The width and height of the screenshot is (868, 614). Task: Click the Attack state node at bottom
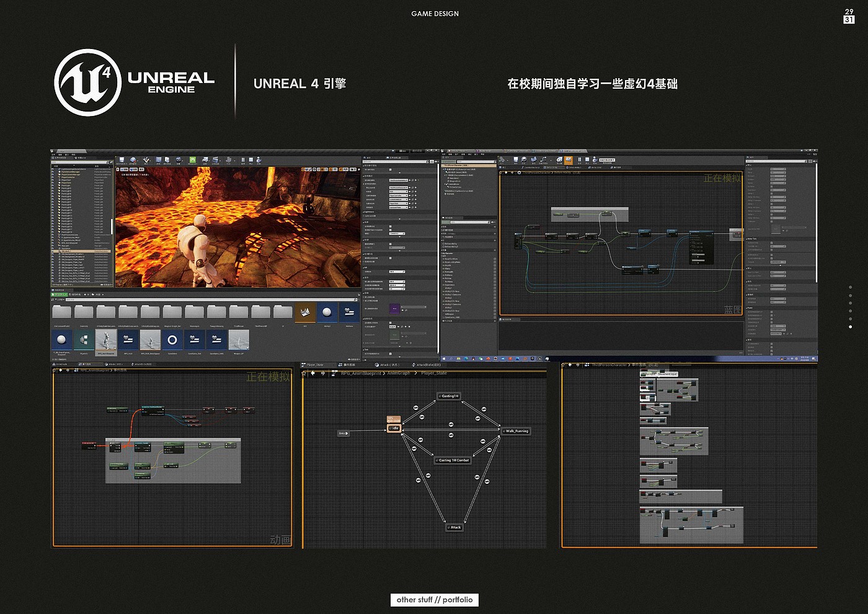point(454,527)
